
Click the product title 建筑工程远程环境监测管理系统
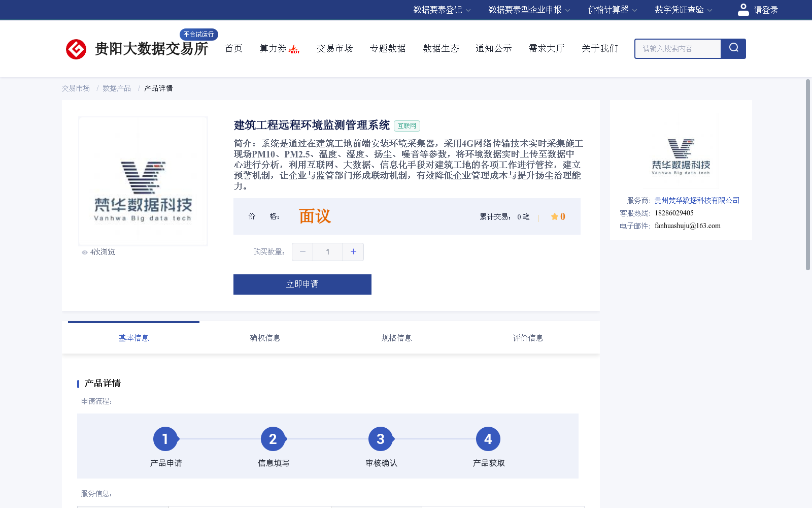pos(312,125)
